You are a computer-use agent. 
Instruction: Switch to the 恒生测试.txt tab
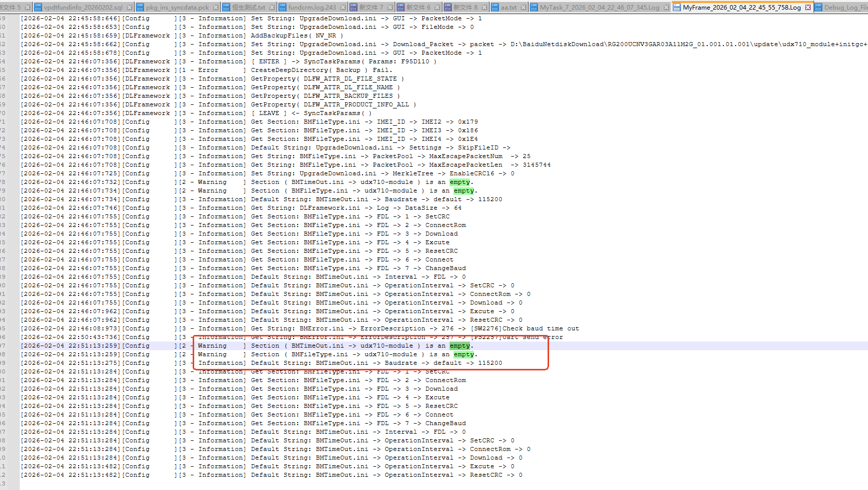(x=248, y=7)
